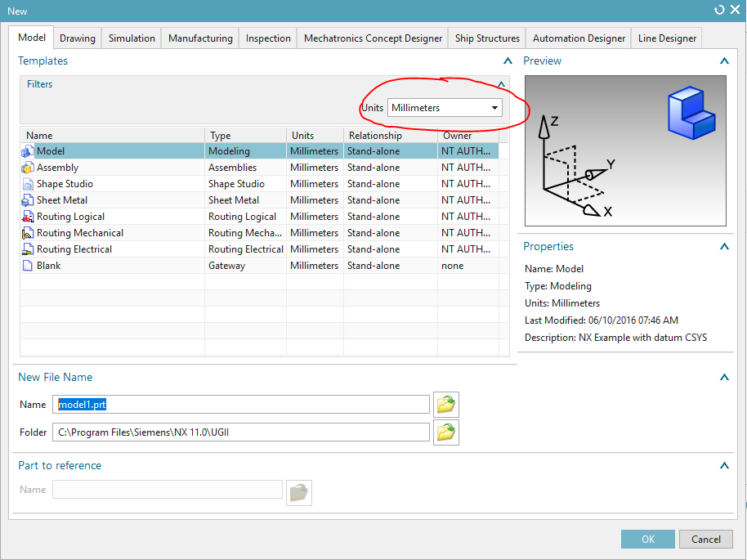Collapse the Properties section
Image resolution: width=747 pixels, height=560 pixels.
point(723,247)
